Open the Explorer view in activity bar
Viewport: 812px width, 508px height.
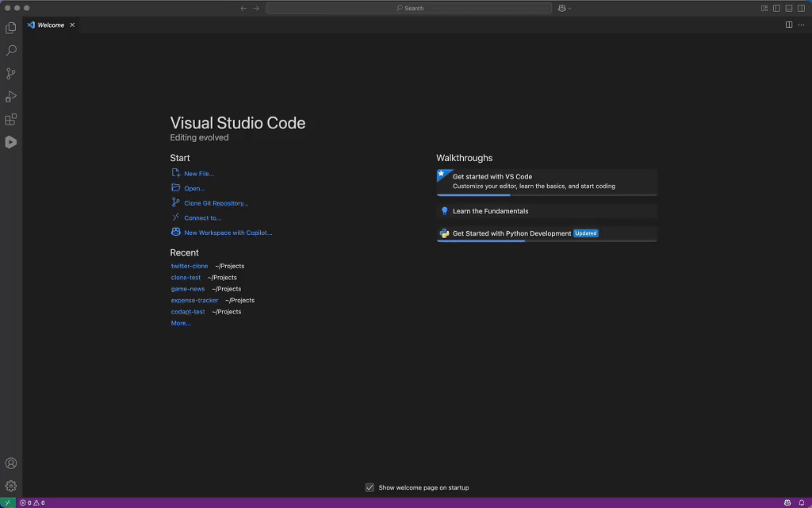[11, 28]
